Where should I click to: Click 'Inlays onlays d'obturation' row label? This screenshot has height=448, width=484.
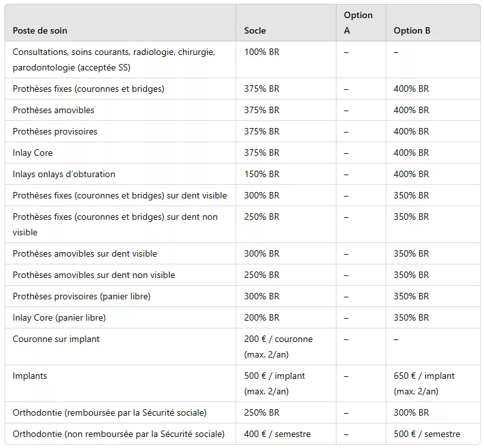click(x=64, y=174)
